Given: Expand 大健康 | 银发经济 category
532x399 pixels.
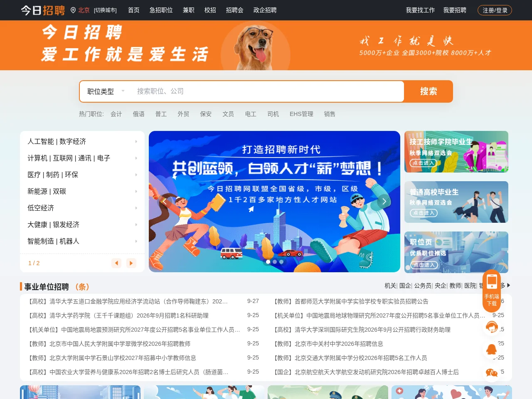Looking at the screenshot, I should tap(82, 224).
